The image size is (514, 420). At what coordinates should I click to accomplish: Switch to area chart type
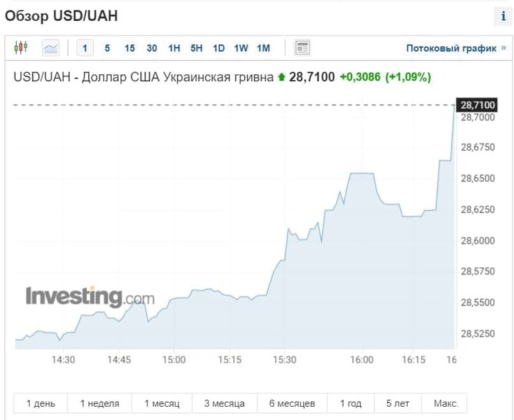click(51, 48)
